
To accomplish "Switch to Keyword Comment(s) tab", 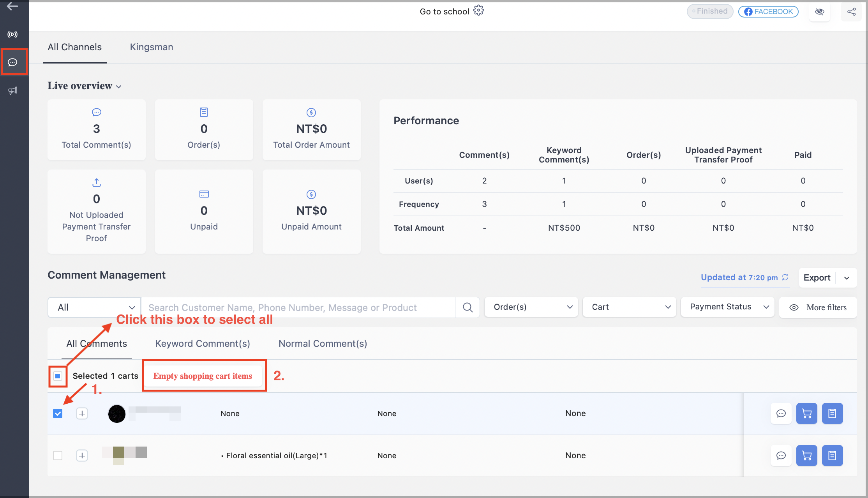I will pos(203,344).
